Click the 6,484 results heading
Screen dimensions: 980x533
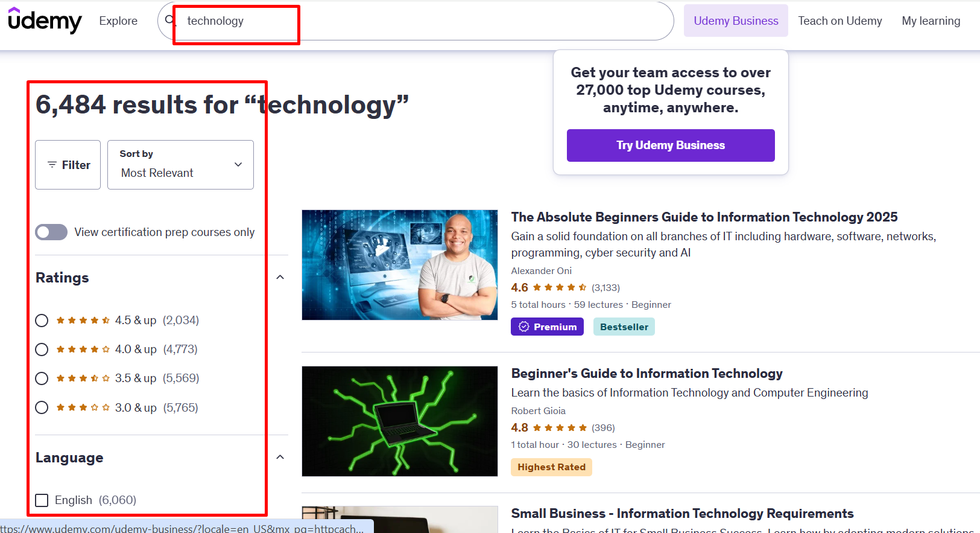[x=222, y=105]
